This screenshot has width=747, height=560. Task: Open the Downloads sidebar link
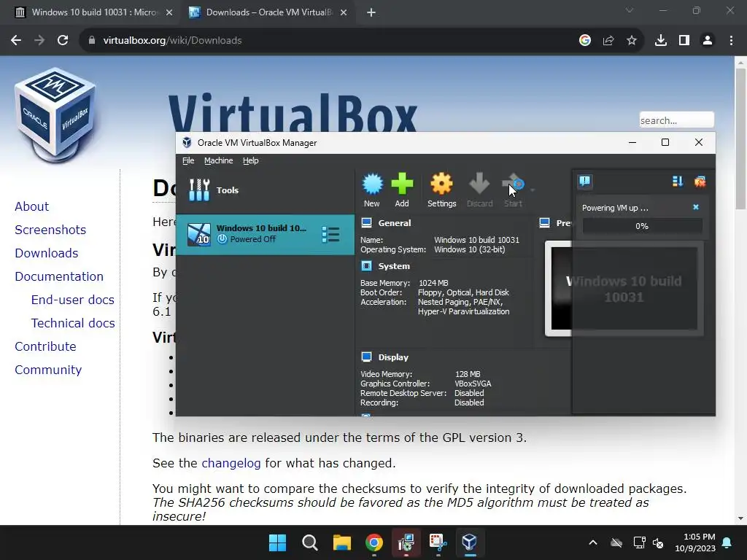pyautogui.click(x=47, y=253)
